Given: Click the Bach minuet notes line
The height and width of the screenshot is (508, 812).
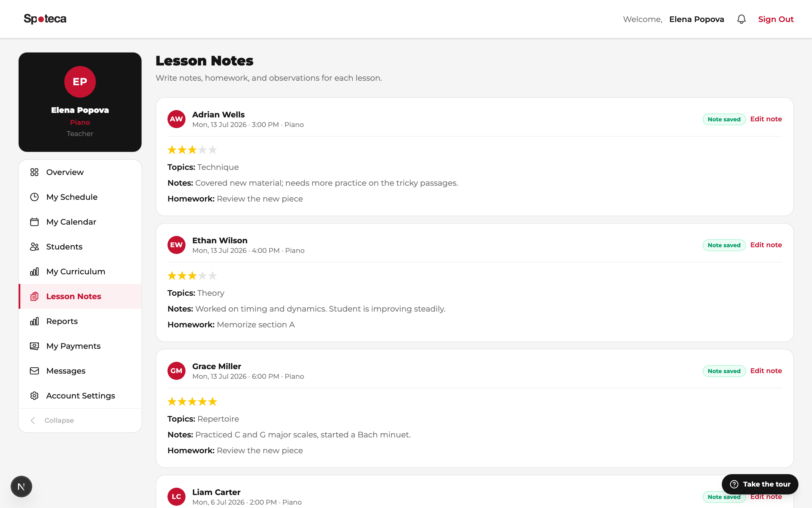Looking at the screenshot, I should pyautogui.click(x=289, y=435).
